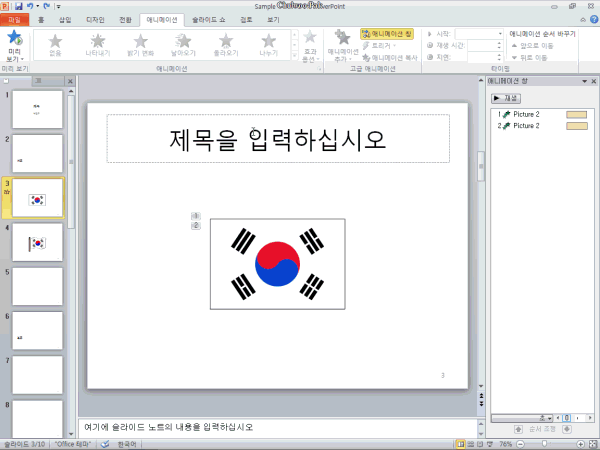Click the notes pane text area
The height and width of the screenshot is (450, 600).
(x=277, y=427)
